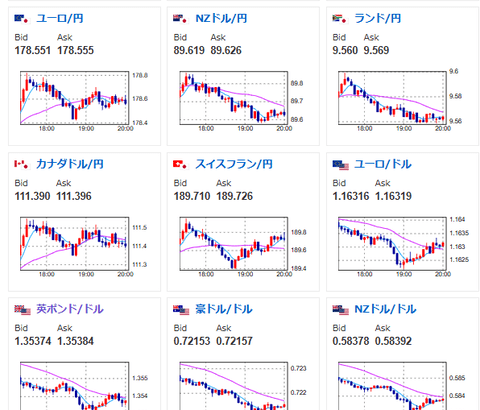This screenshot has width=480, height=410.
Task: Open the スイスフラン/円 currency pair link
Action: [234, 164]
